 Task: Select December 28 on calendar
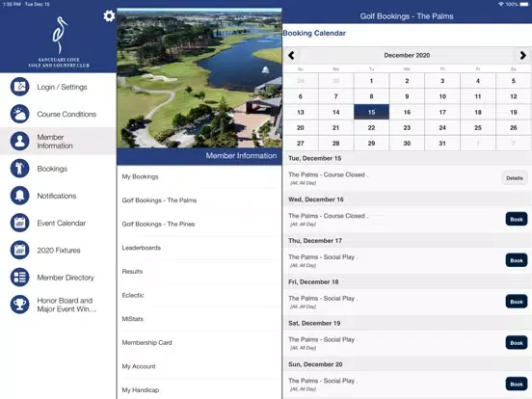336,144
